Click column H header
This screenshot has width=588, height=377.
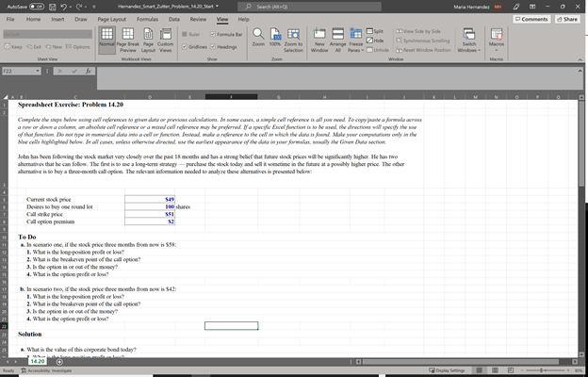325,97
